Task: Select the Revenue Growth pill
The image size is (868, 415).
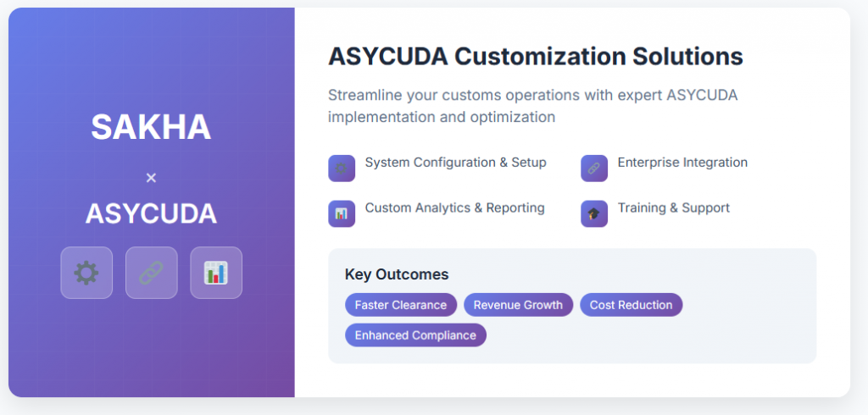Action: click(518, 305)
